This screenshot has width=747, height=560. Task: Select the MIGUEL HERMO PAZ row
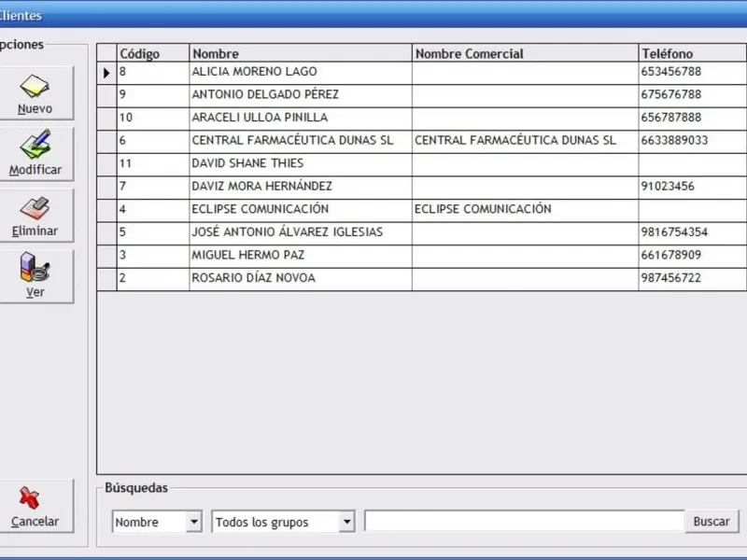[x=422, y=256]
